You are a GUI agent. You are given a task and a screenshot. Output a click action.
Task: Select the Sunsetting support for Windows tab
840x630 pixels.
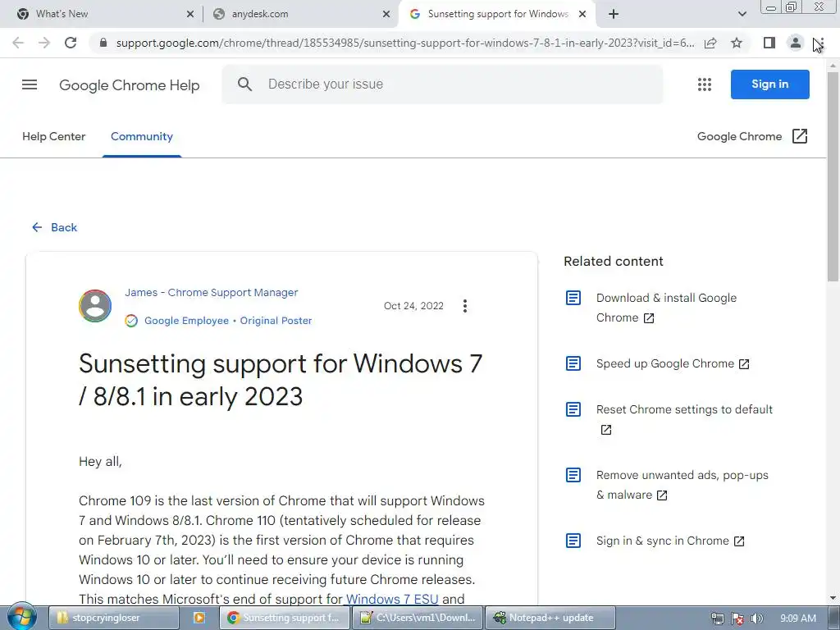tap(496, 14)
